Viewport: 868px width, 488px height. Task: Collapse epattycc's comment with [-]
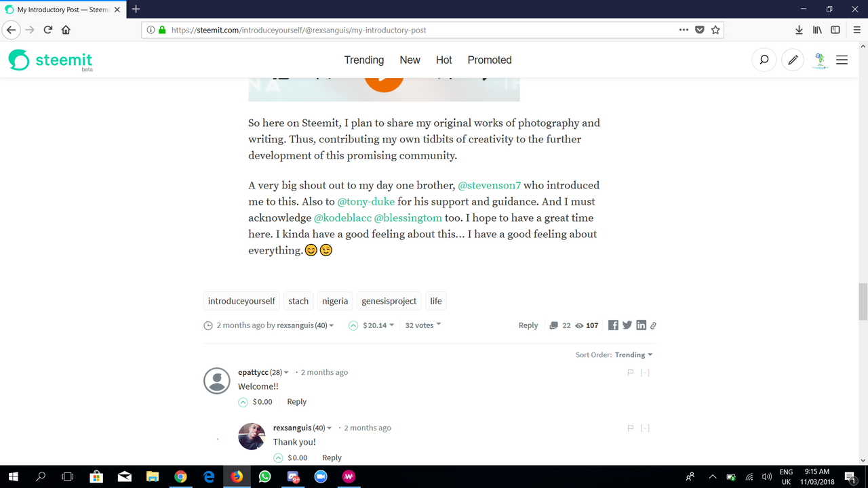click(645, 372)
